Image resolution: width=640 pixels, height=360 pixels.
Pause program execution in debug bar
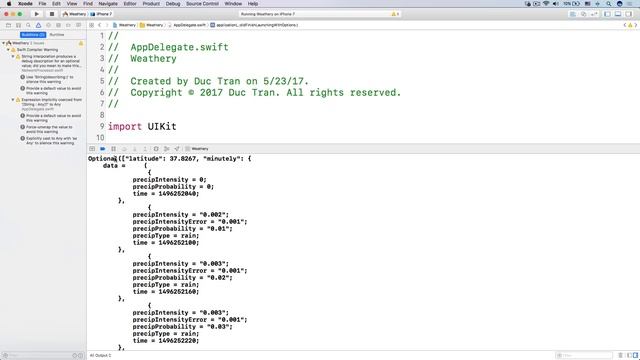click(113, 149)
